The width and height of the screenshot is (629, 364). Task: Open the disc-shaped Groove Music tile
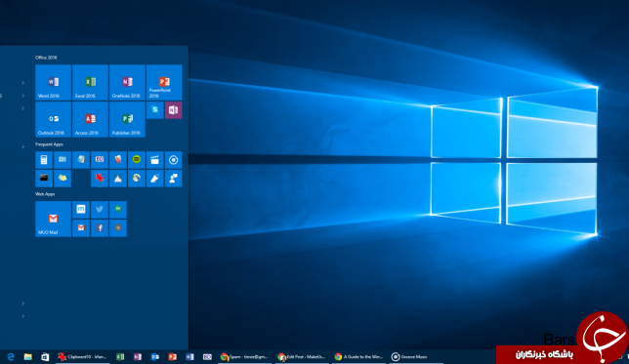pos(173,160)
